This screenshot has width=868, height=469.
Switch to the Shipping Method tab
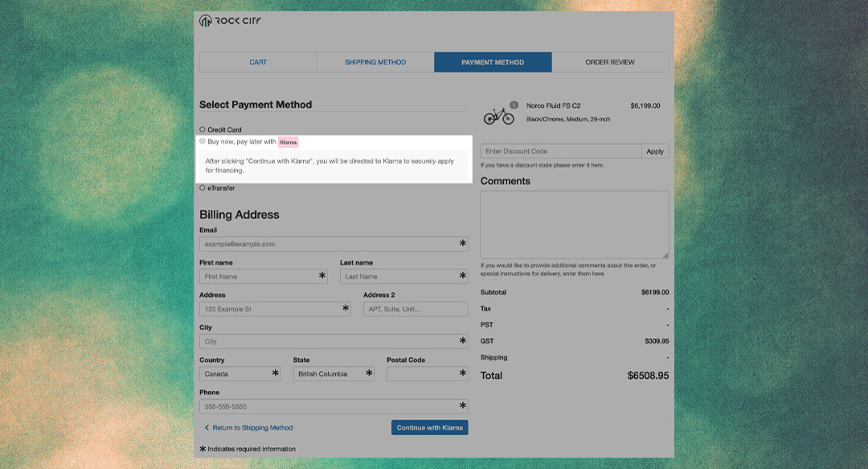click(375, 62)
